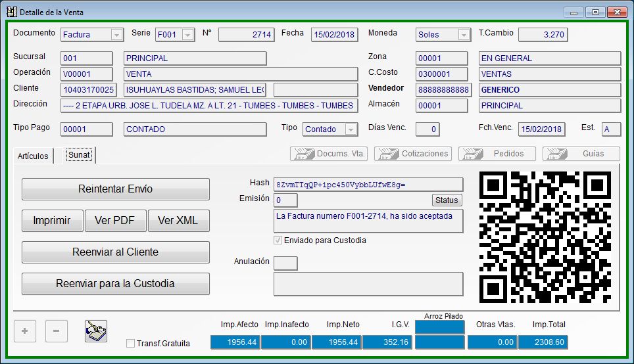Click the Reintentar Envío button
The width and height of the screenshot is (634, 364).
click(x=116, y=189)
